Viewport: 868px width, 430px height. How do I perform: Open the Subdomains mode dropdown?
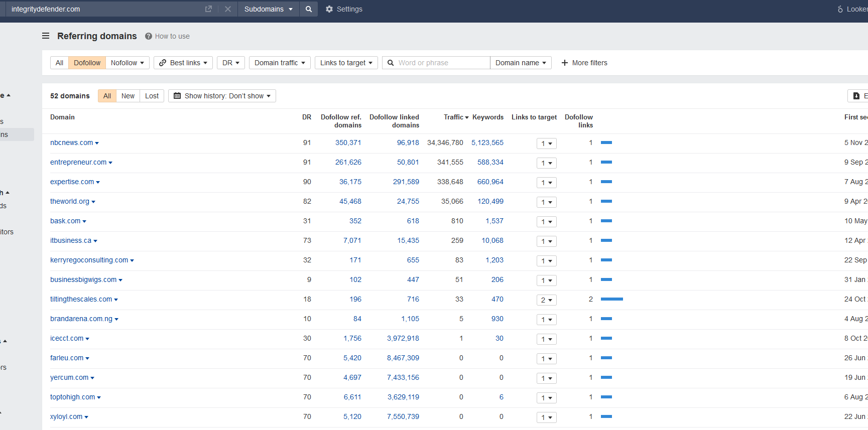[269, 9]
